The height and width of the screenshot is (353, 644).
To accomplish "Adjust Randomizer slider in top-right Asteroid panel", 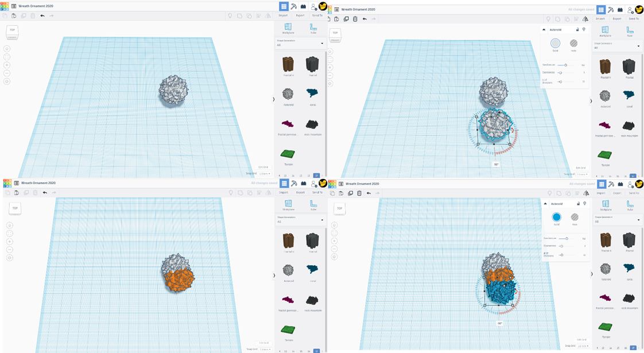I will click(x=565, y=65).
